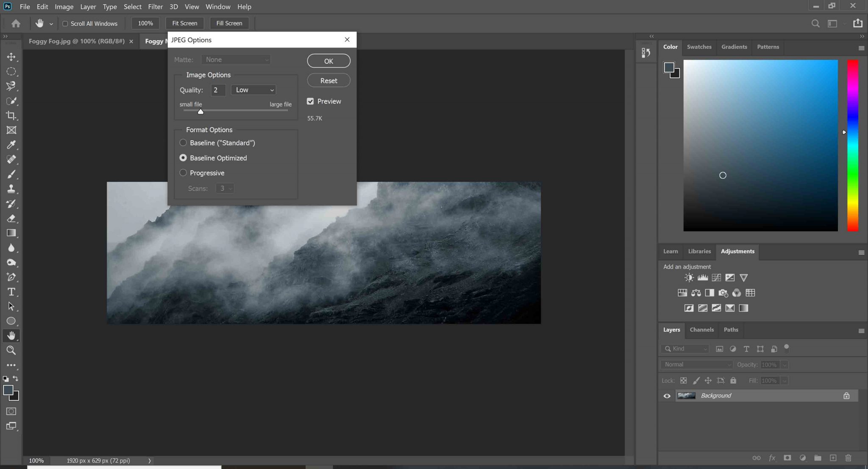Select Baseline Standard format
The width and height of the screenshot is (868, 469).
[183, 143]
